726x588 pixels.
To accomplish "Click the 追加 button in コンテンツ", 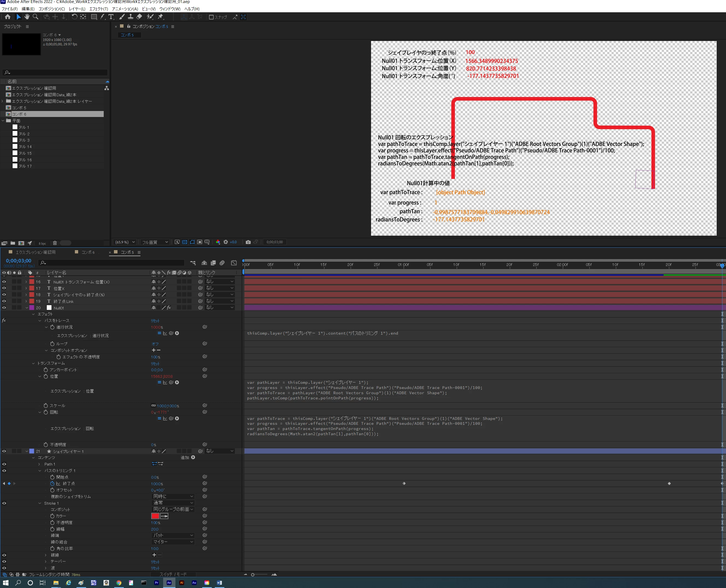I will tap(193, 458).
